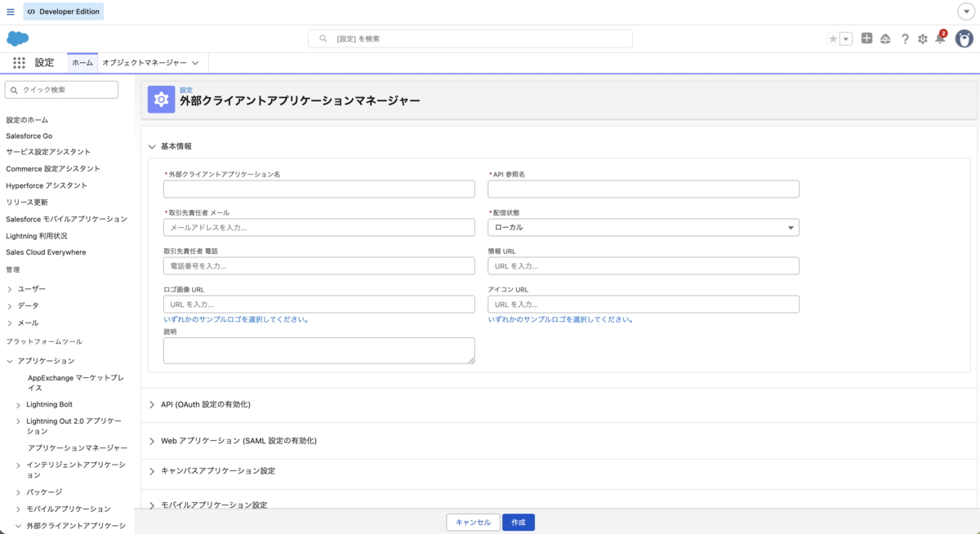Open Commerce 設定アシスタント

pyautogui.click(x=53, y=168)
